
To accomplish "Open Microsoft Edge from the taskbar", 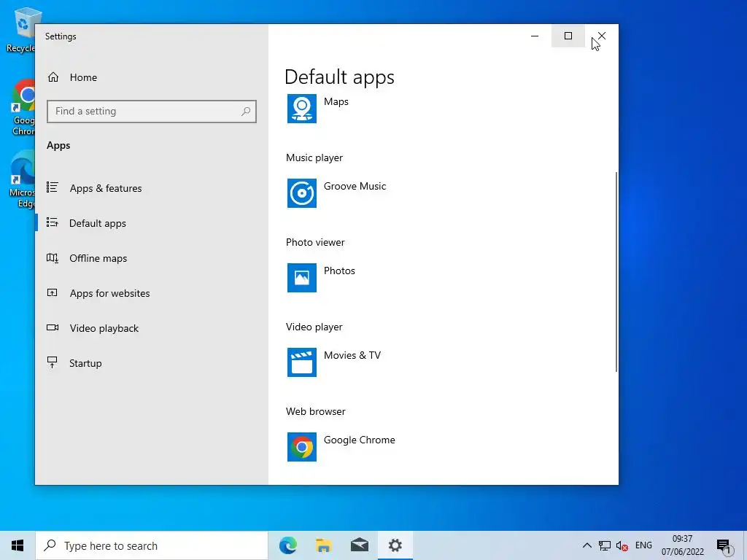I will [x=287, y=545].
